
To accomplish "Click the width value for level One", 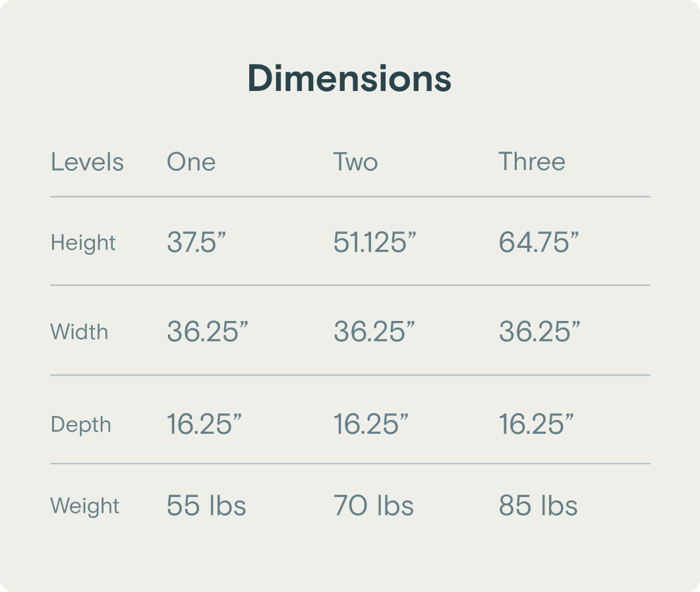I will (207, 332).
